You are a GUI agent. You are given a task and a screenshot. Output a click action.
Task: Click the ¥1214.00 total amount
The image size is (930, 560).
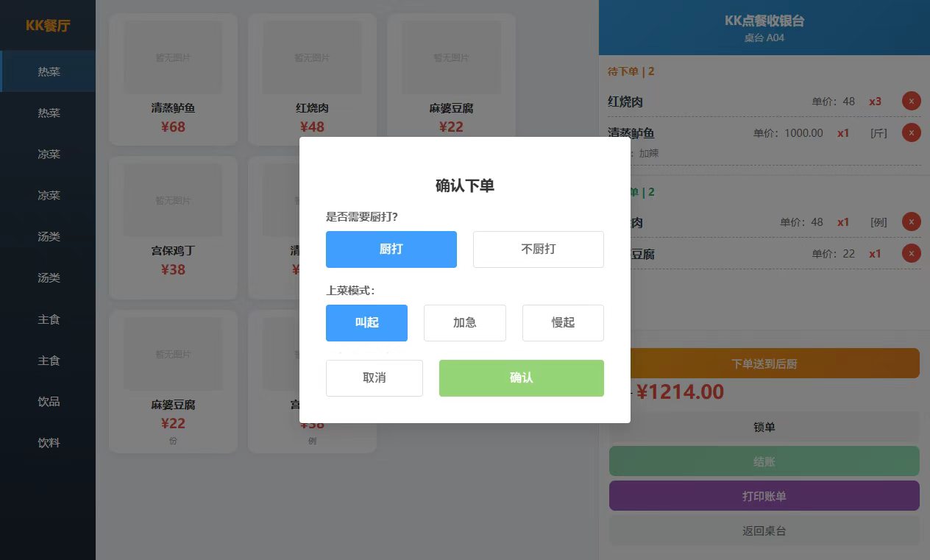680,392
